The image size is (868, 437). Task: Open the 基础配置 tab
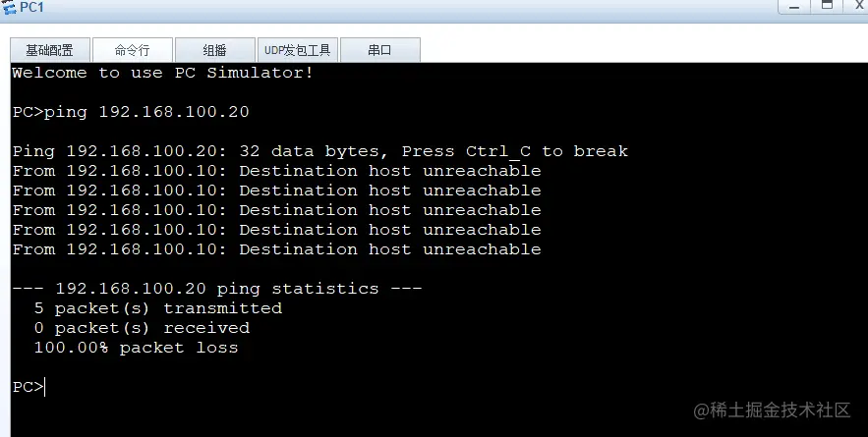(x=49, y=50)
